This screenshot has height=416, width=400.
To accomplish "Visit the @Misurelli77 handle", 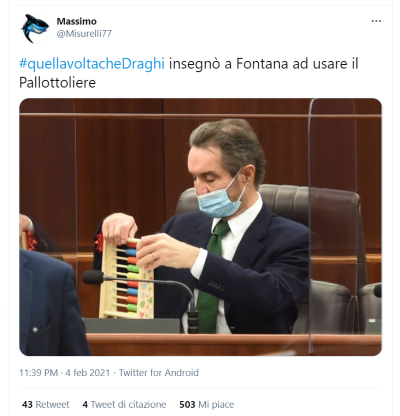I will pos(84,34).
